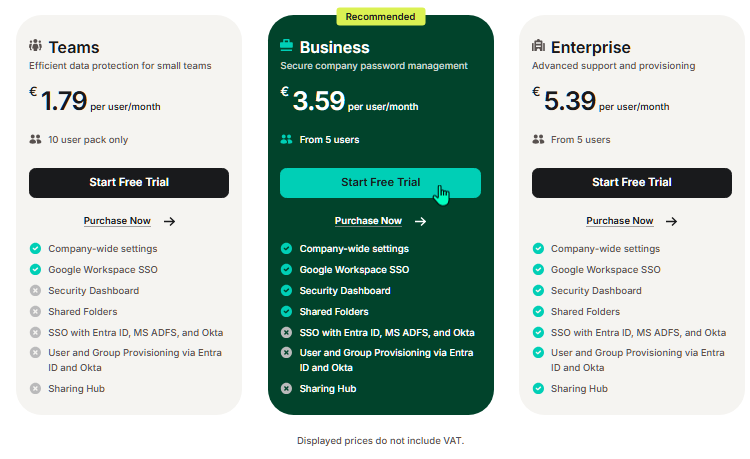Viewport: 750px width, 459px height.
Task: Click the users icon next to '10 user pack only'
Action: 35,140
